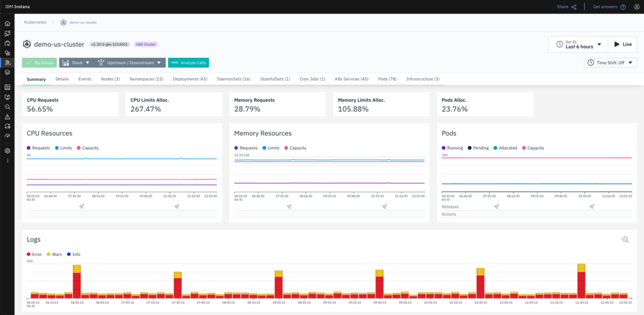The image size is (644, 315).
Task: Open the Stack dropdown
Action: (76, 63)
